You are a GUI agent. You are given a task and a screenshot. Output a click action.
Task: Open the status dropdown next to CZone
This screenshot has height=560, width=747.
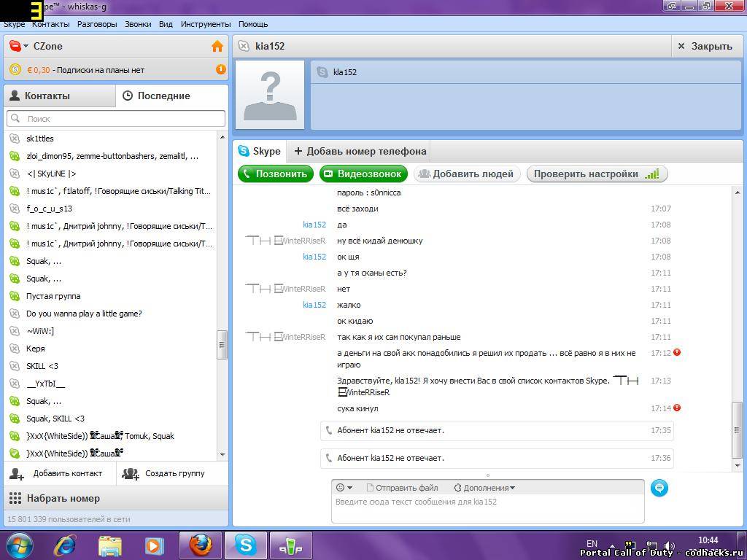click(26, 46)
